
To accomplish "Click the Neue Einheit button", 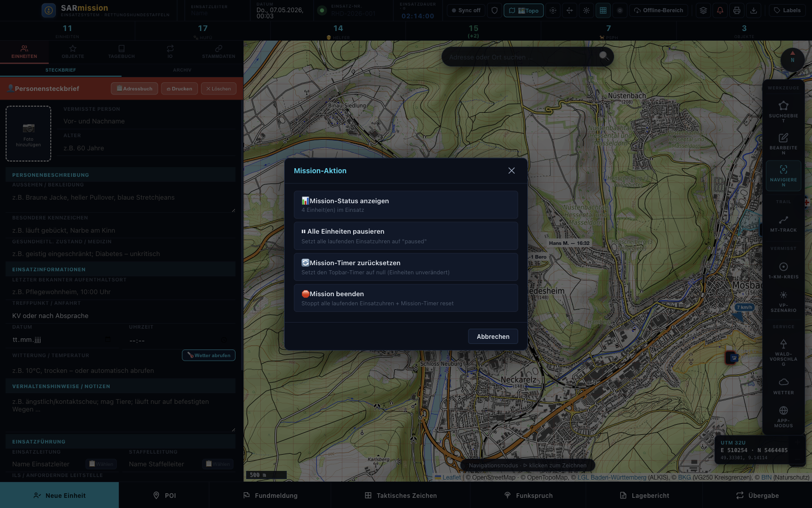I will point(59,495).
